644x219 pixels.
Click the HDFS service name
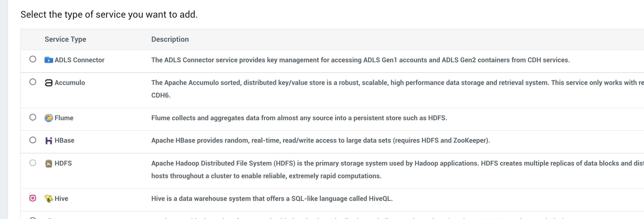(63, 163)
